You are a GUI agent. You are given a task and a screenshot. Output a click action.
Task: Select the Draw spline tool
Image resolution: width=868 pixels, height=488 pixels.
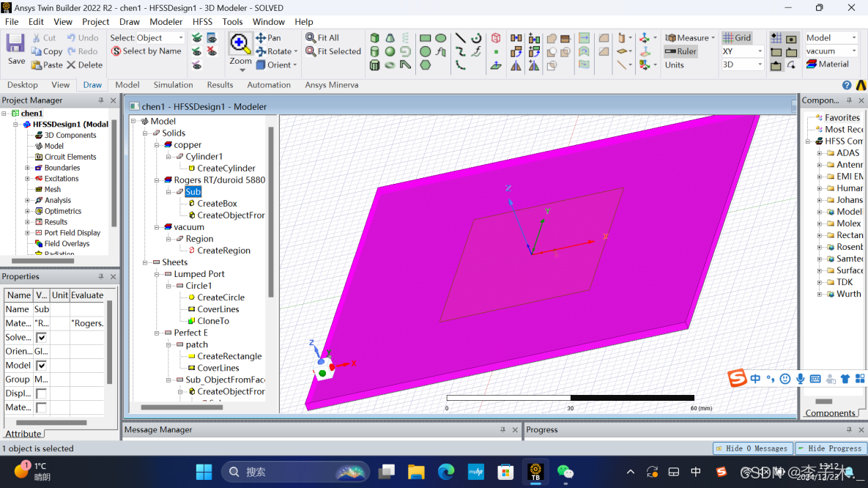click(461, 51)
